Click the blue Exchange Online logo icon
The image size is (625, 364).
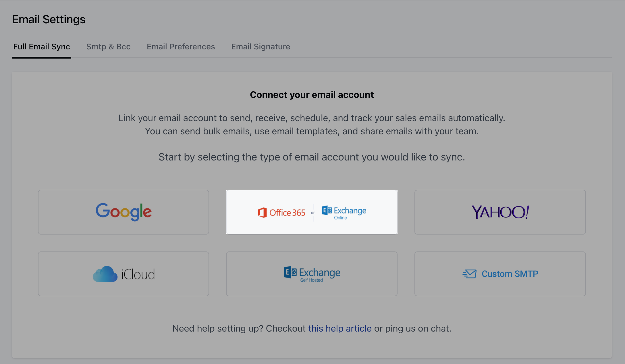[327, 210]
